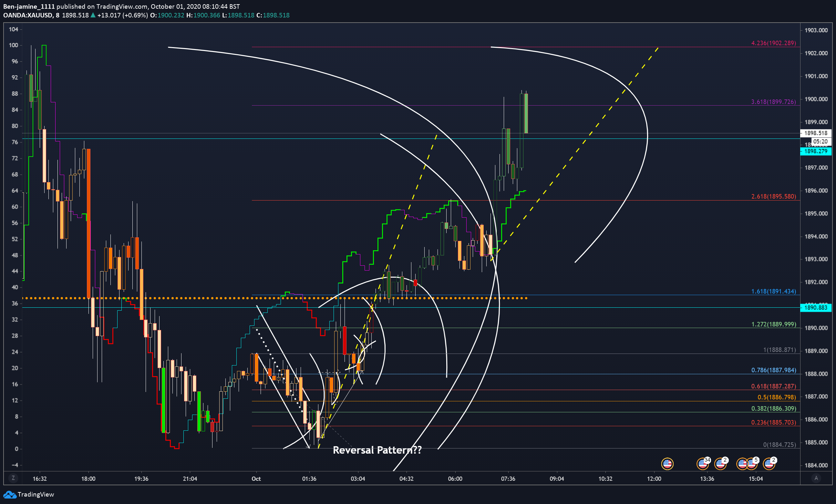
Task: Select the 'Reversal Pattern??' text annotation
Action: click(377, 450)
